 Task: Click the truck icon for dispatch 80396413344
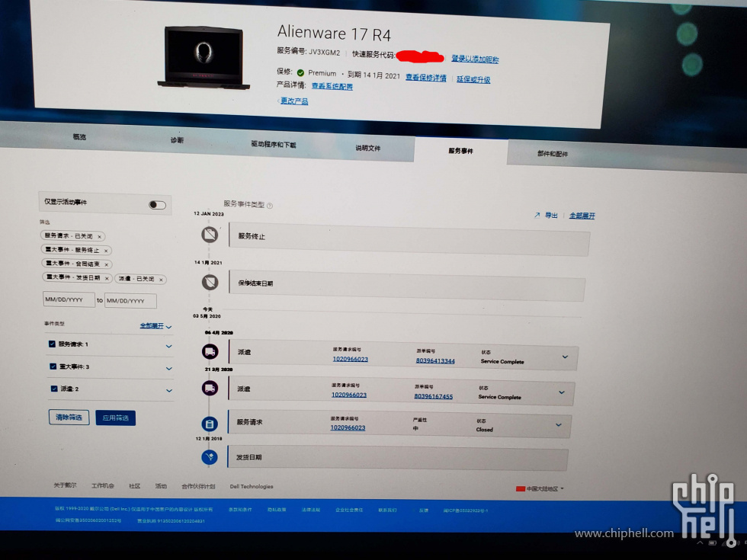(210, 351)
